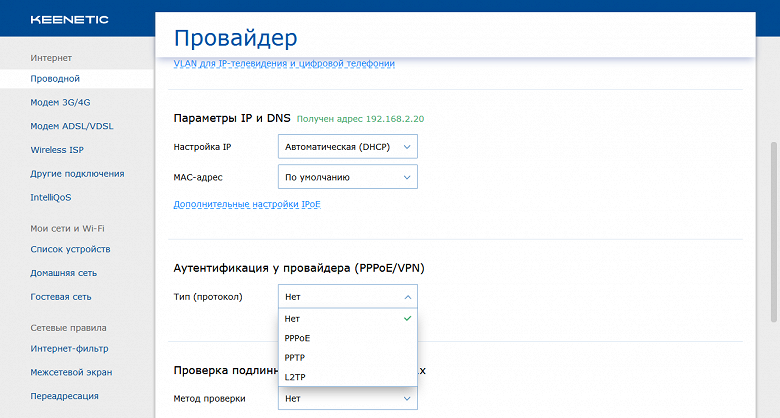Open Гостевая сеть settings
The height and width of the screenshot is (418, 780).
click(61, 297)
